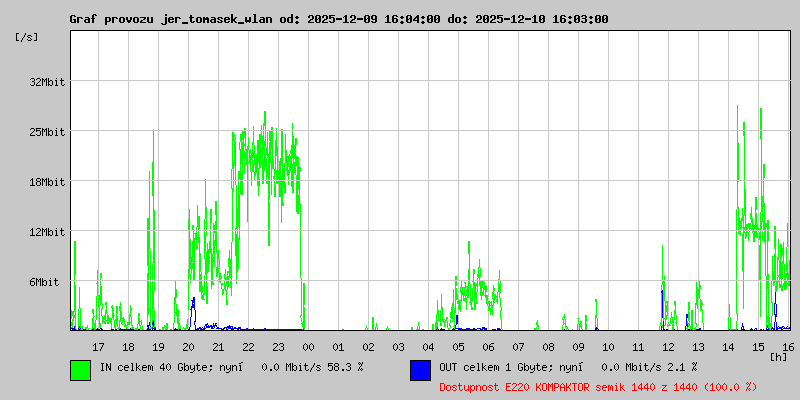800x400 pixels.
Task: Click the blue OUT legend color swatch
Action: click(420, 370)
